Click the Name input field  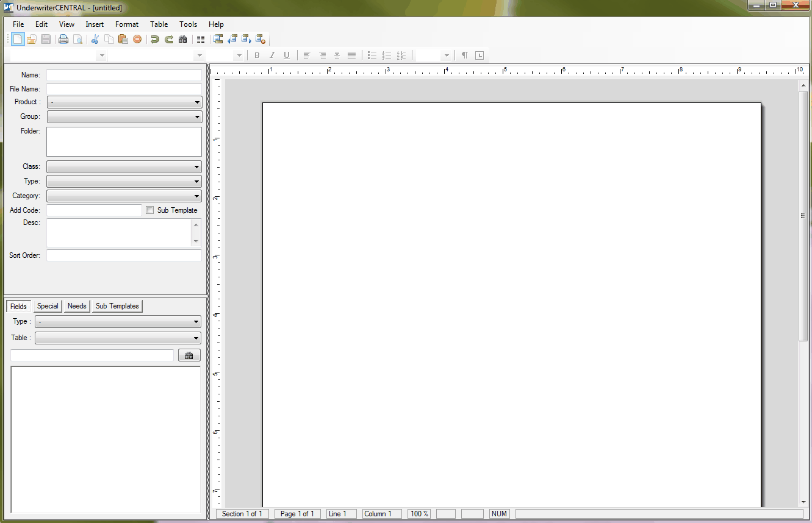coord(124,75)
